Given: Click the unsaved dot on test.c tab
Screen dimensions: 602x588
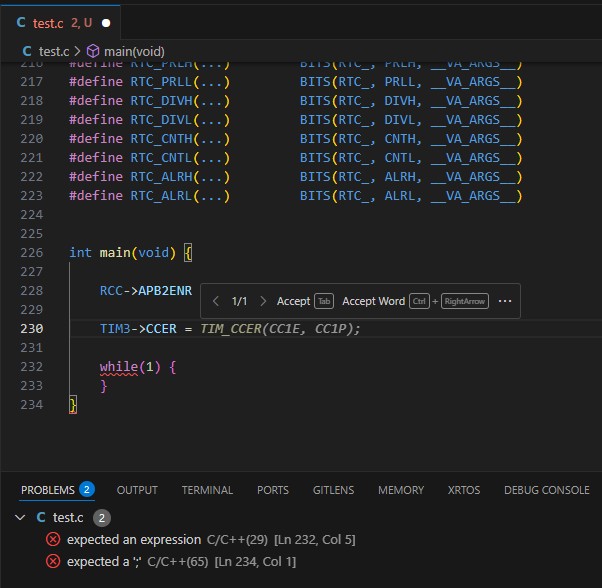Looking at the screenshot, I should (x=106, y=22).
